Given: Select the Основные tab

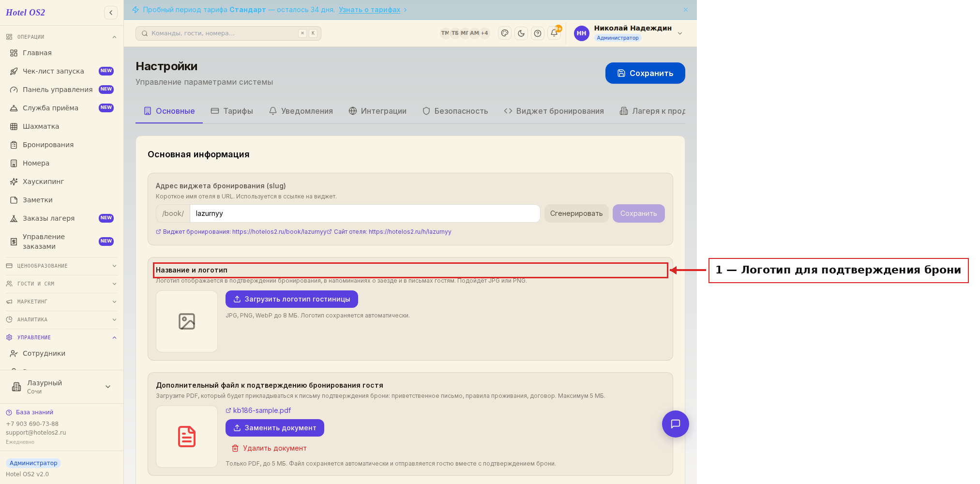Looking at the screenshot, I should [169, 111].
